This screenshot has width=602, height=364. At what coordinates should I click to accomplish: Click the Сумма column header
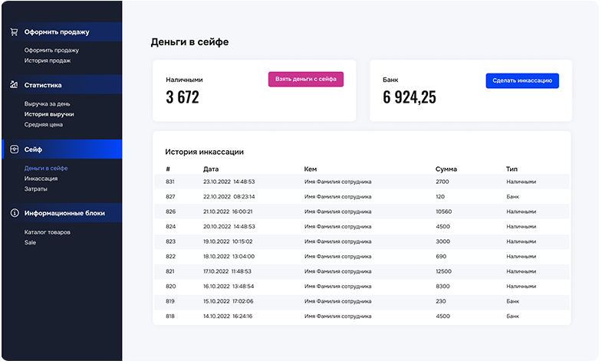point(446,169)
